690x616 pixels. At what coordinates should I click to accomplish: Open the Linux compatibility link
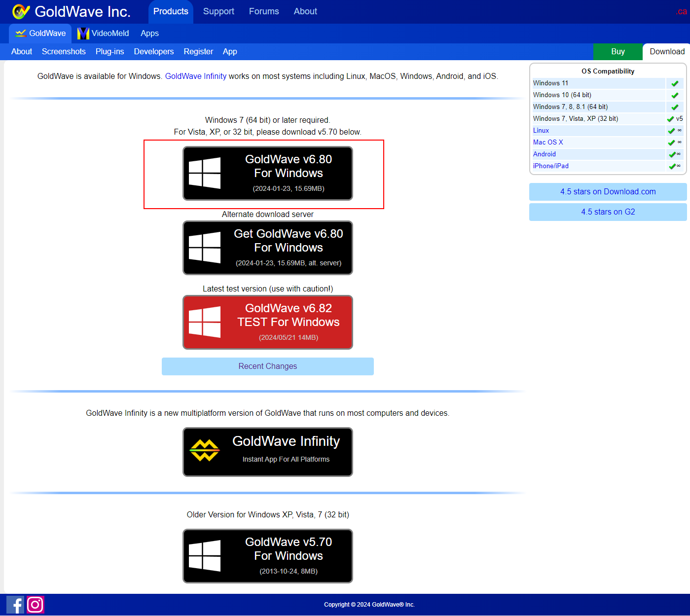pos(541,131)
